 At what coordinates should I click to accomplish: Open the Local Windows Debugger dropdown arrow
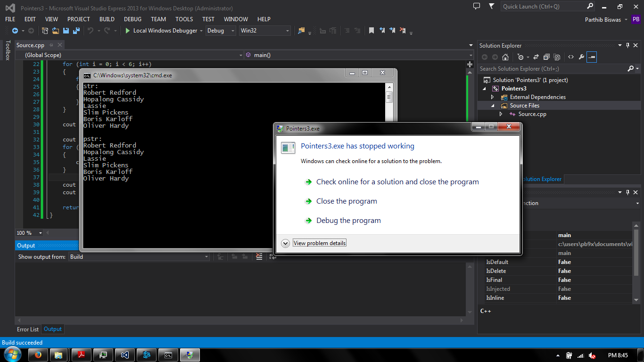tap(201, 31)
